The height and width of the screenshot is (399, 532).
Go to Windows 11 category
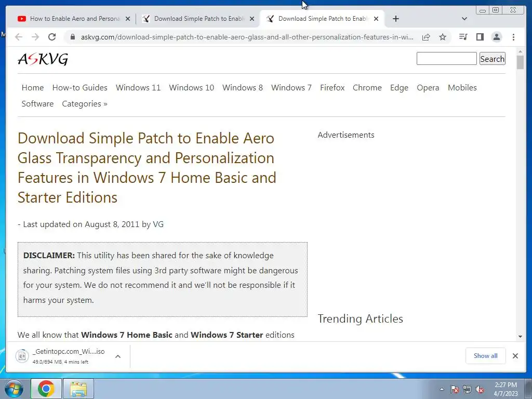coord(138,87)
